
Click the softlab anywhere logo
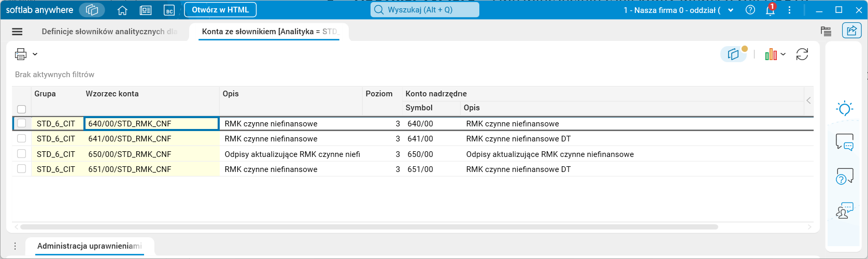[x=39, y=10]
